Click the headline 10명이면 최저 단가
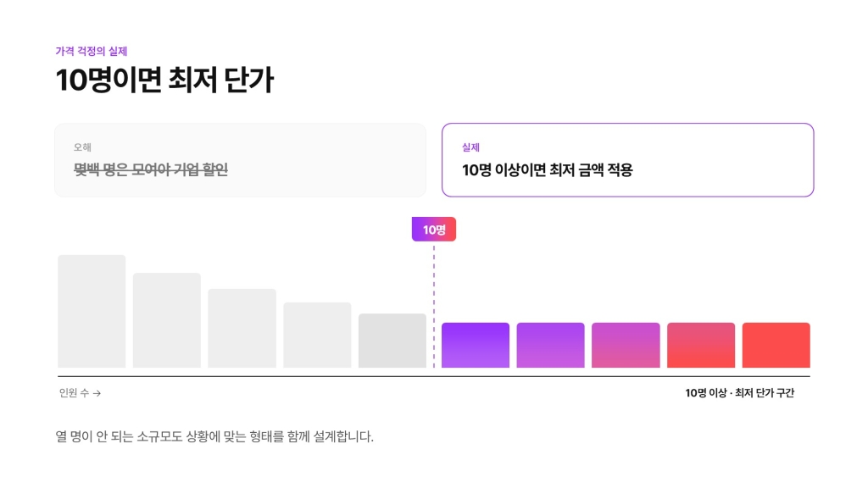 [x=164, y=80]
